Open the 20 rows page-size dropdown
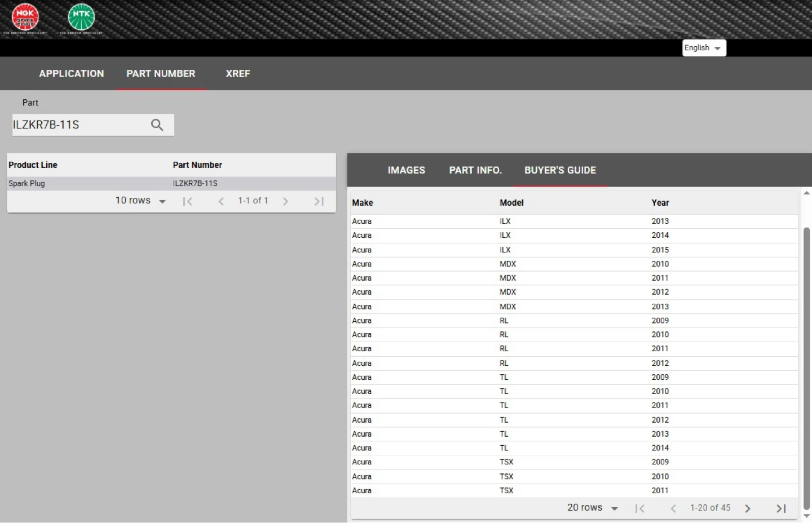Image resolution: width=812 pixels, height=523 pixels. point(593,508)
